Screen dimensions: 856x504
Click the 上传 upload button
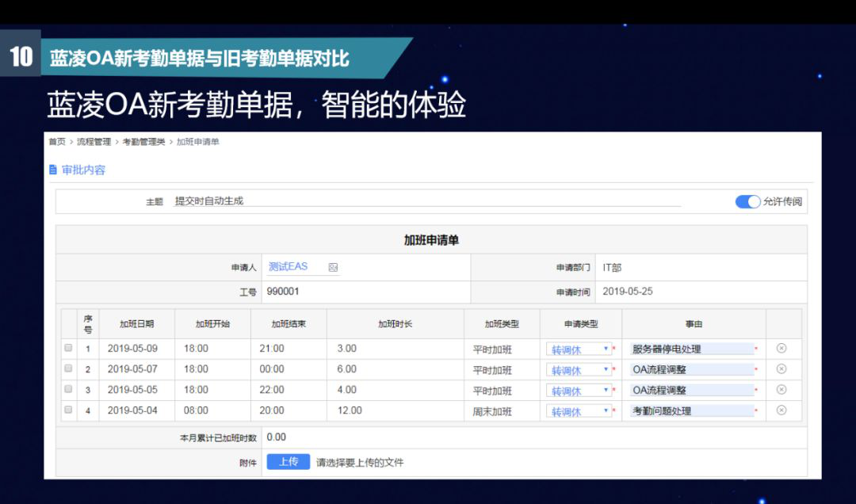click(288, 461)
